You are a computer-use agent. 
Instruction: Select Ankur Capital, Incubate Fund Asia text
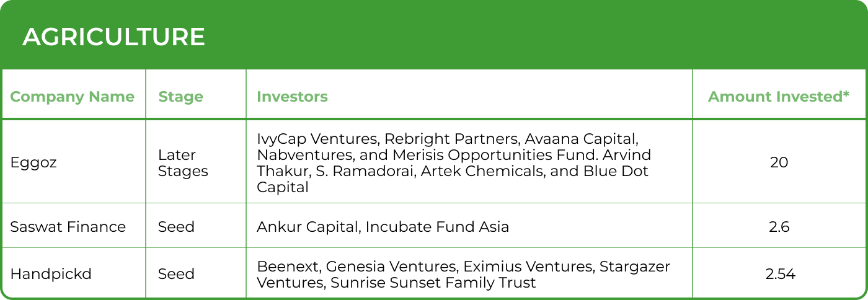383,227
